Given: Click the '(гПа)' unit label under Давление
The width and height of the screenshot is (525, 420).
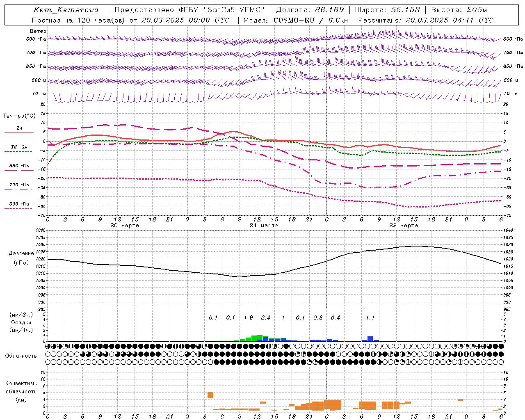Looking at the screenshot, I should [x=21, y=263].
